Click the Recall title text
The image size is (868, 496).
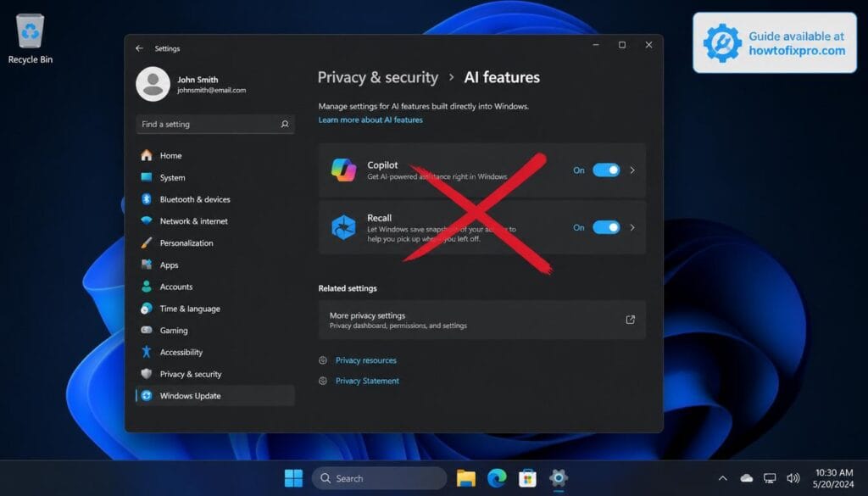[x=379, y=218]
